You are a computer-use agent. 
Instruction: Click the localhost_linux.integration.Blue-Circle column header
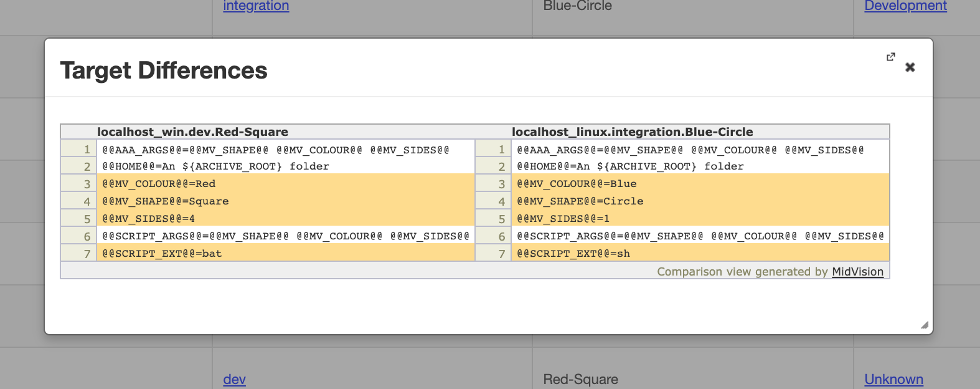coord(632,132)
